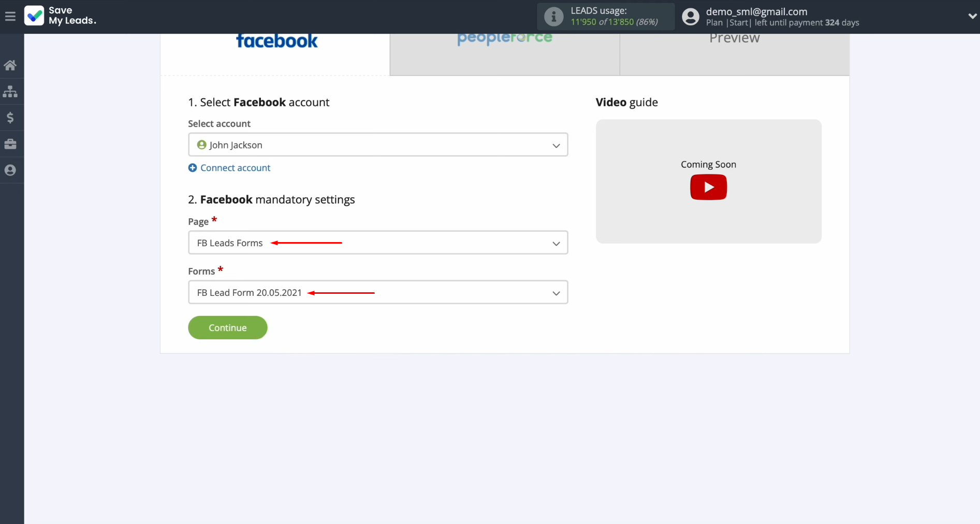980x524 pixels.
Task: Click the Video guide heading
Action: 626,102
